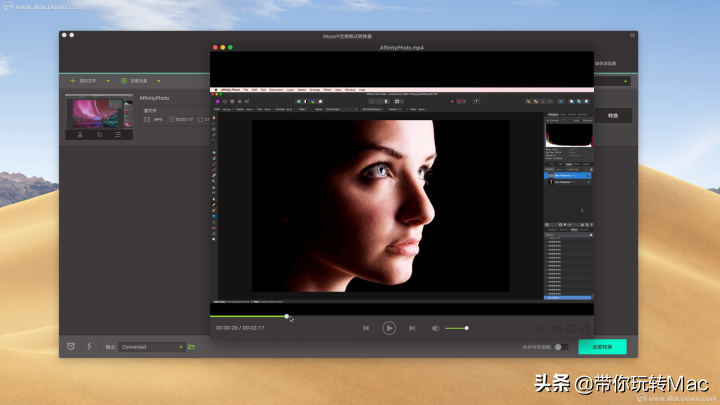Click the first icon left of the camera

(542, 328)
